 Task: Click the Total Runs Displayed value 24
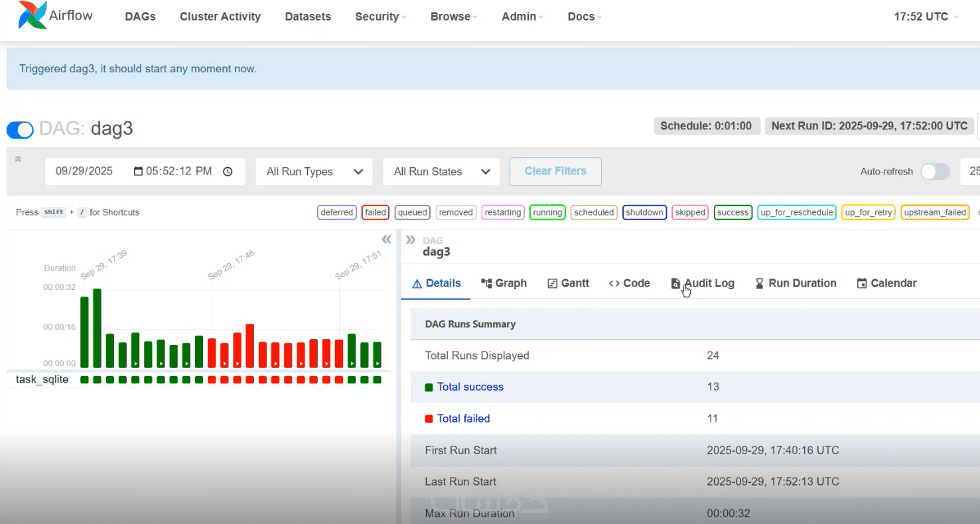coord(713,356)
